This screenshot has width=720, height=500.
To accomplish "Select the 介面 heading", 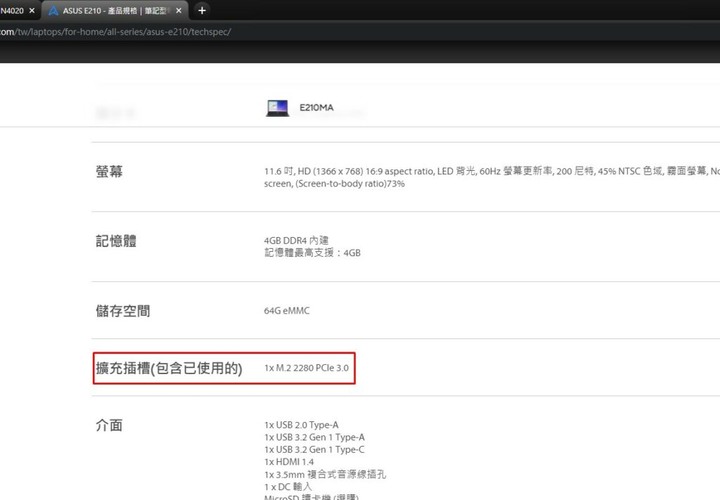I will [x=109, y=425].
